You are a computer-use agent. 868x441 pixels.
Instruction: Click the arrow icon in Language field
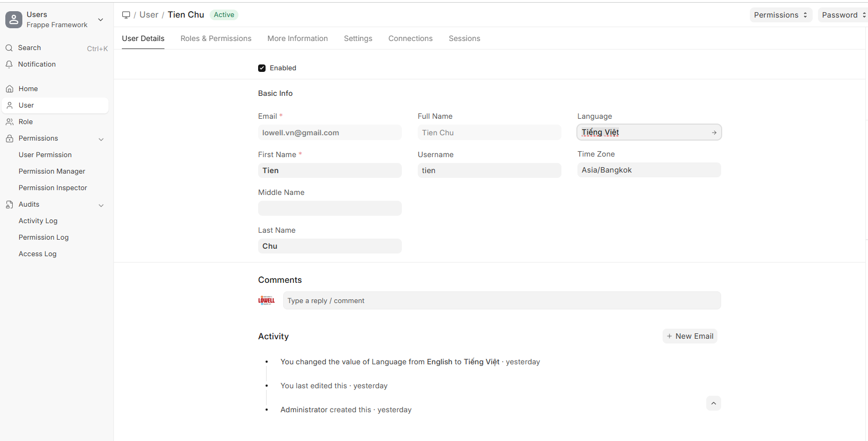[x=714, y=133]
